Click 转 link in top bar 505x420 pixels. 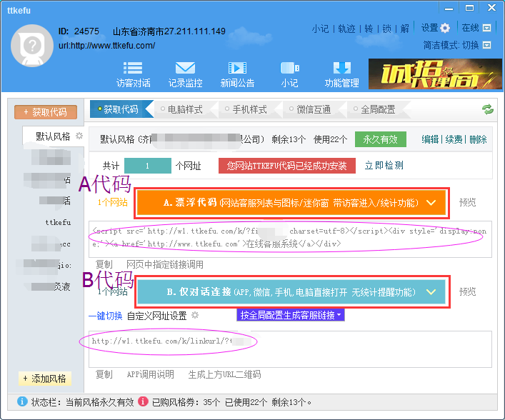369,29
